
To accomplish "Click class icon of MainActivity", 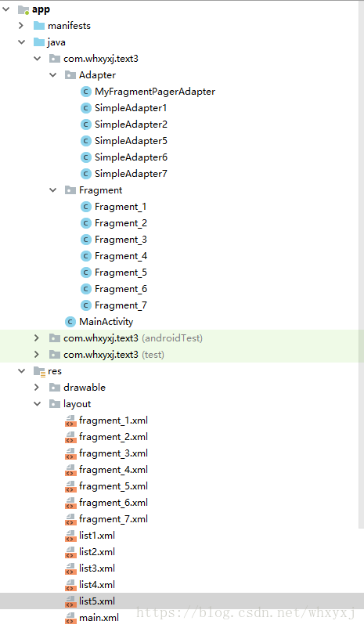I will pos(70,322).
